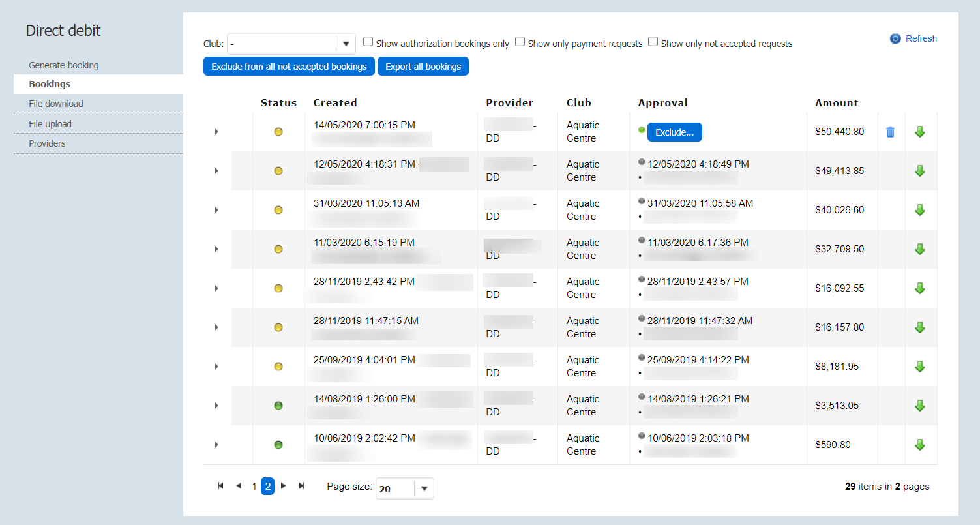Open the Club dropdown list
Image resolution: width=980 pixels, height=525 pixels.
click(346, 44)
